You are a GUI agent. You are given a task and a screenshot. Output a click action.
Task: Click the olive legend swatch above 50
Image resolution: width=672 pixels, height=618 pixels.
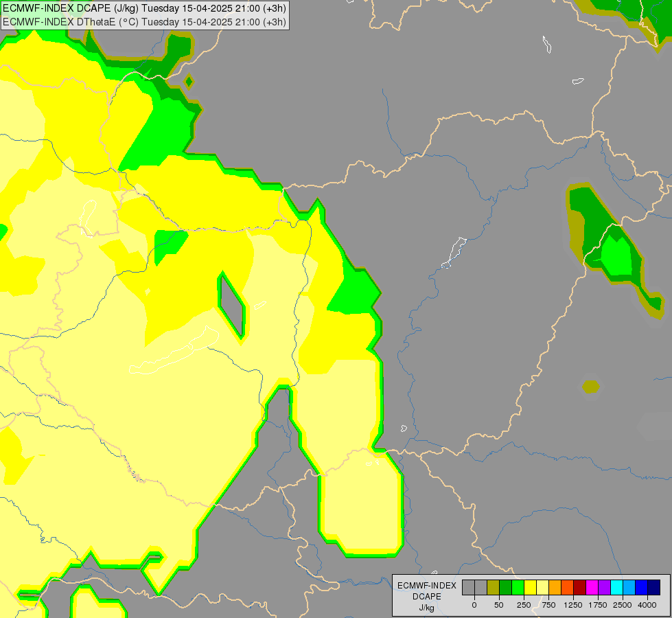pos(494,588)
